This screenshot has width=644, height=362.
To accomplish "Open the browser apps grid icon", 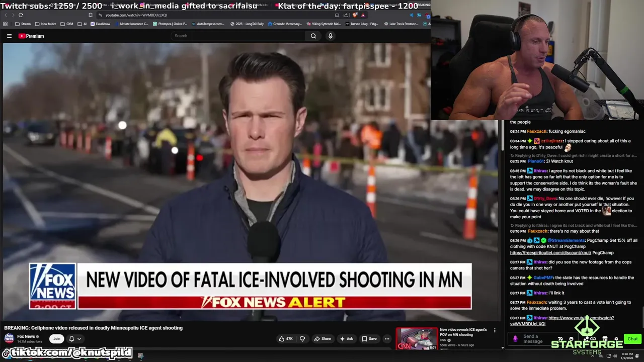I will [5, 24].
